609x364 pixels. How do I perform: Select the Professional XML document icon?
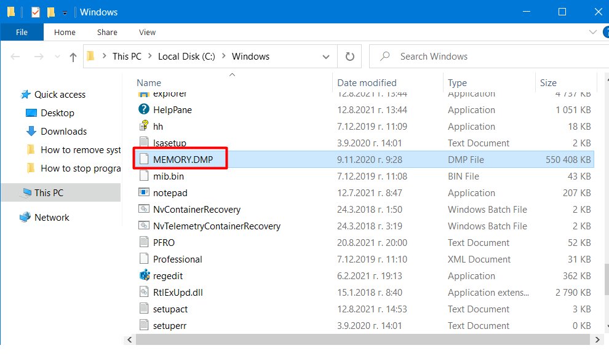(144, 258)
